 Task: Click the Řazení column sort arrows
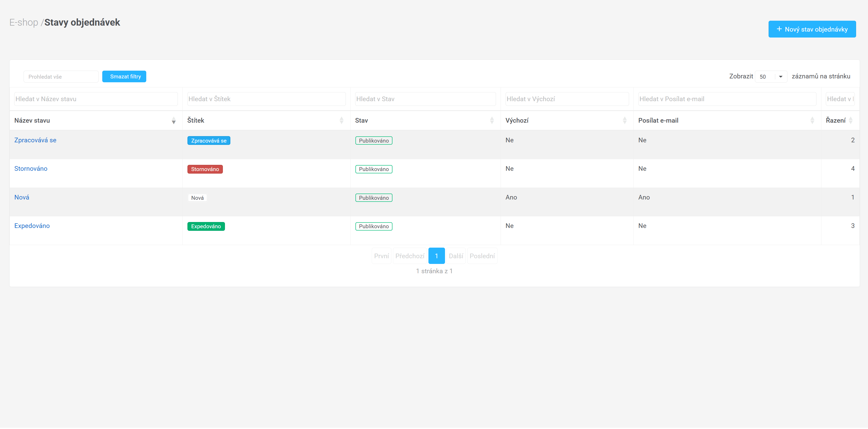pos(850,121)
